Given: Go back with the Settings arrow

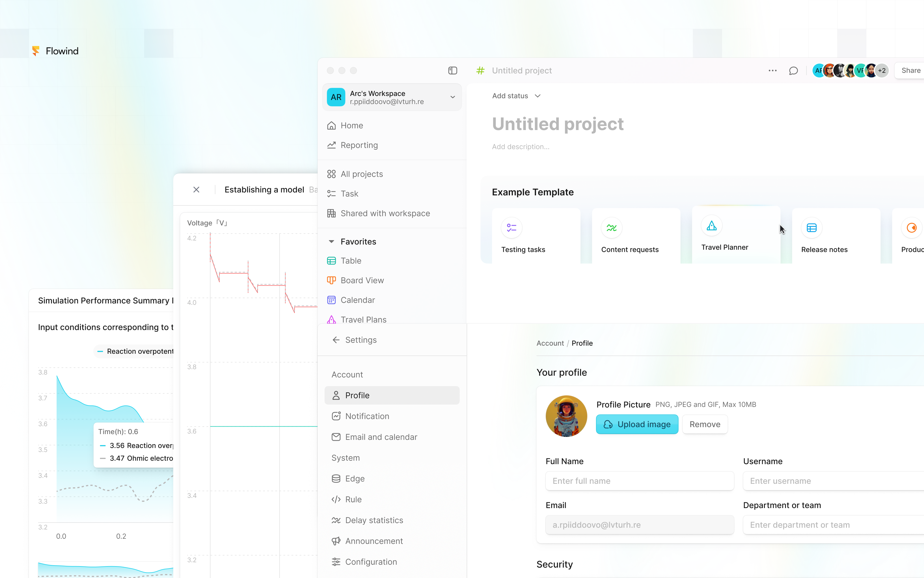Looking at the screenshot, I should click(336, 340).
